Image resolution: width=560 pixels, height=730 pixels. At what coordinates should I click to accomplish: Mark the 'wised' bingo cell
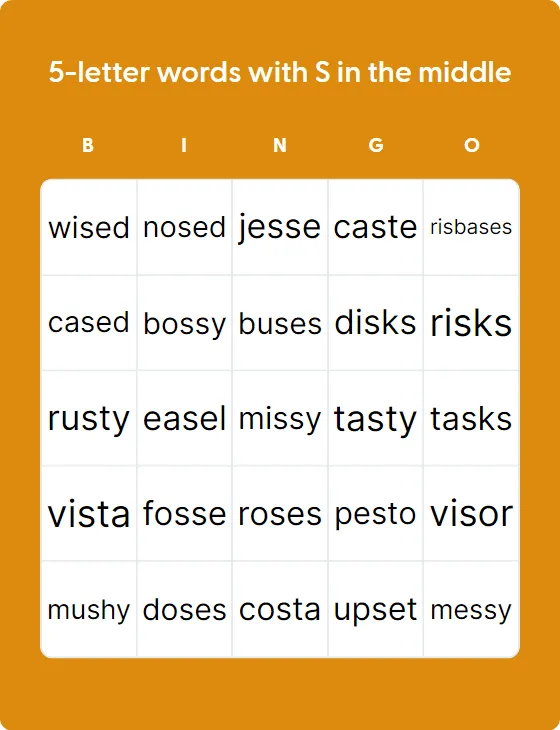click(x=89, y=227)
